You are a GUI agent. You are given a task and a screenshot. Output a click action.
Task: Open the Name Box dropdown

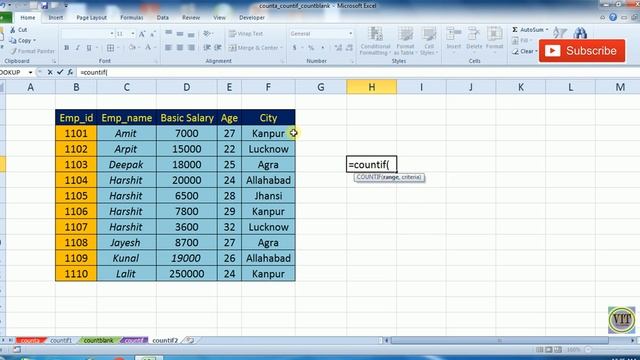30,72
